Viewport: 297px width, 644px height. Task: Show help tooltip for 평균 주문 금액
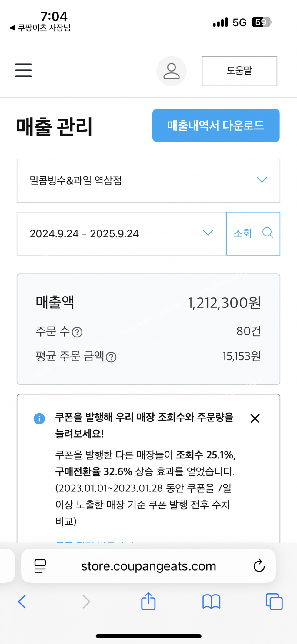tap(111, 357)
